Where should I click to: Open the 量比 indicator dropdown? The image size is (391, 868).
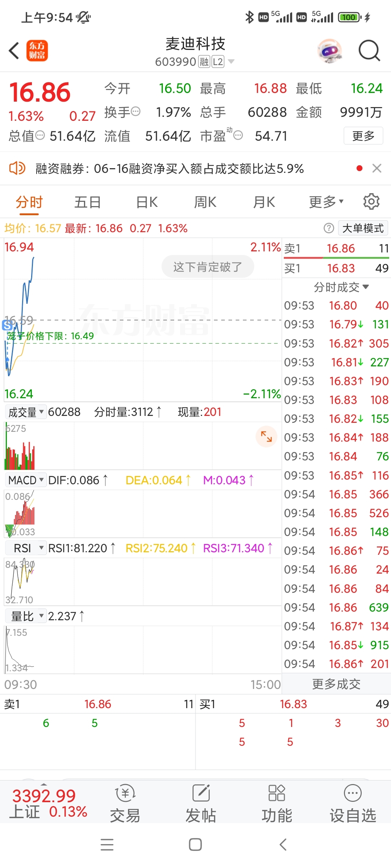(26, 616)
